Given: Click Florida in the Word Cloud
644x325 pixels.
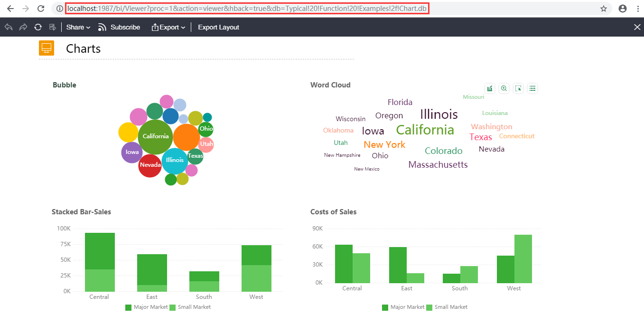Looking at the screenshot, I should [x=400, y=102].
